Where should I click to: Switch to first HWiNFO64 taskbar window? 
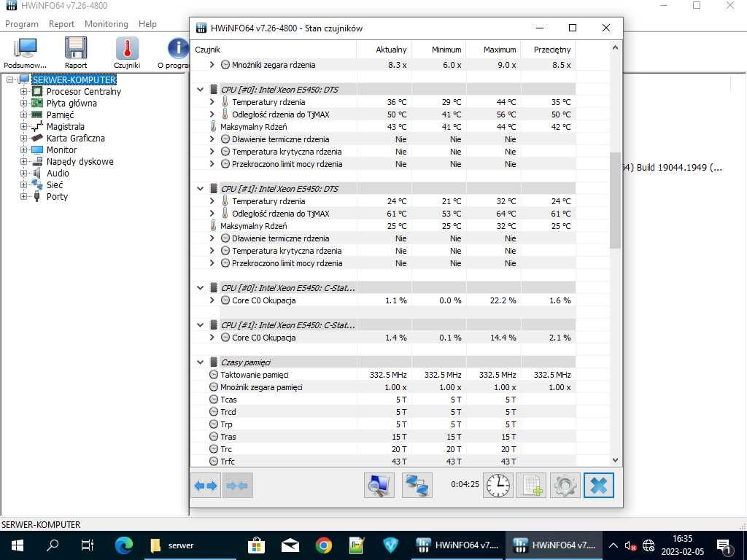[x=457, y=545]
